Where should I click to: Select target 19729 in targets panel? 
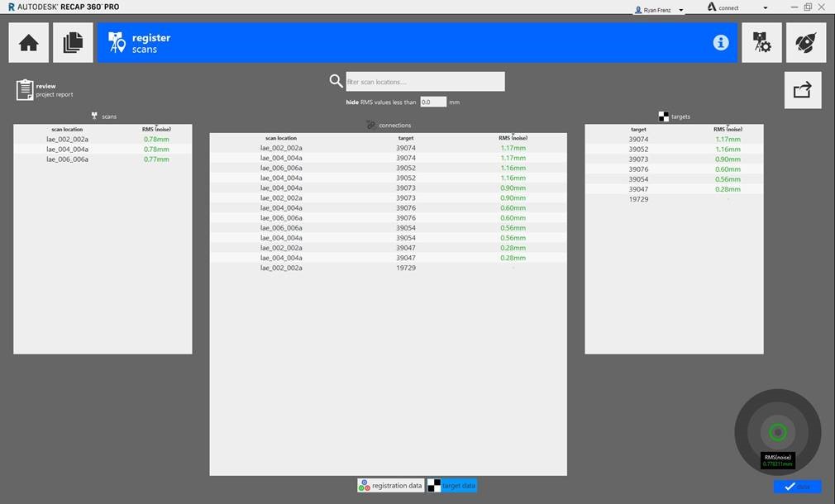click(x=637, y=198)
